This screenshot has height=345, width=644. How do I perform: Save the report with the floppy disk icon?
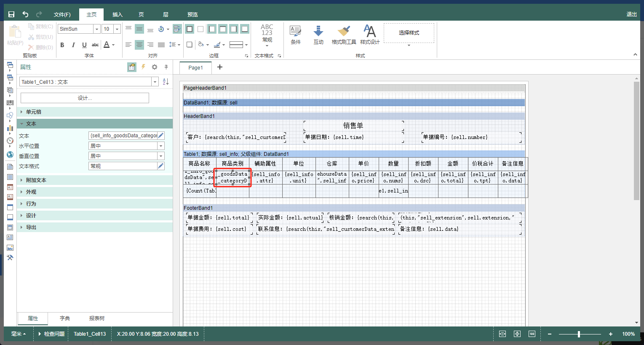11,14
